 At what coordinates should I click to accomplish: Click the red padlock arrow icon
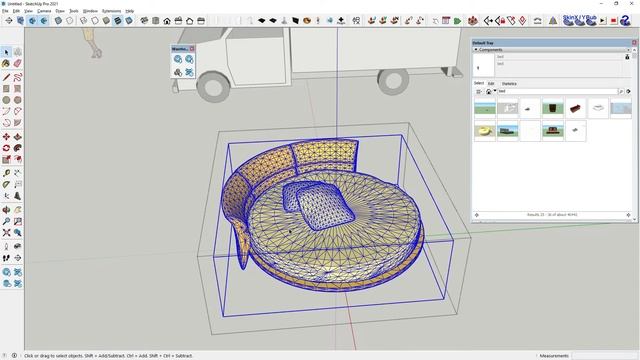[x=500, y=20]
